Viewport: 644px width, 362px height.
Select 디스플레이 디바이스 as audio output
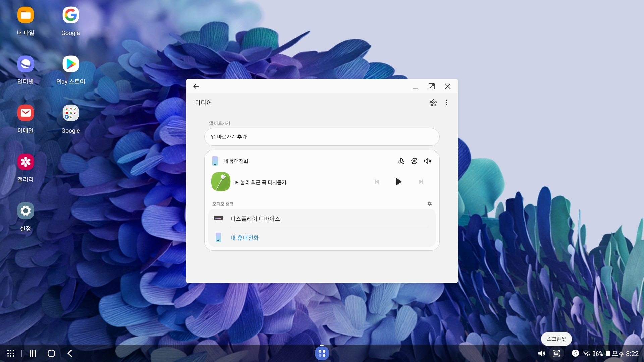(x=255, y=219)
